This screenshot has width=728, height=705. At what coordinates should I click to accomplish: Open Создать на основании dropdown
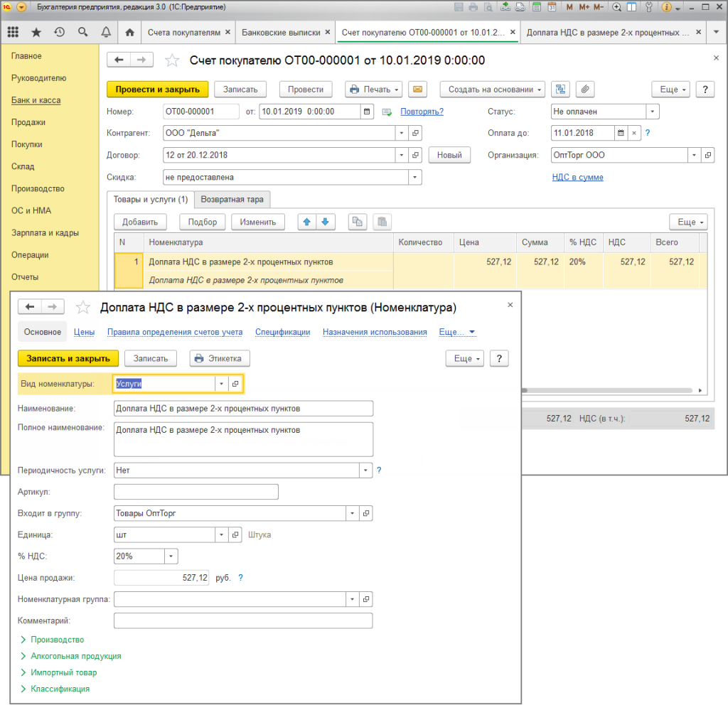491,89
